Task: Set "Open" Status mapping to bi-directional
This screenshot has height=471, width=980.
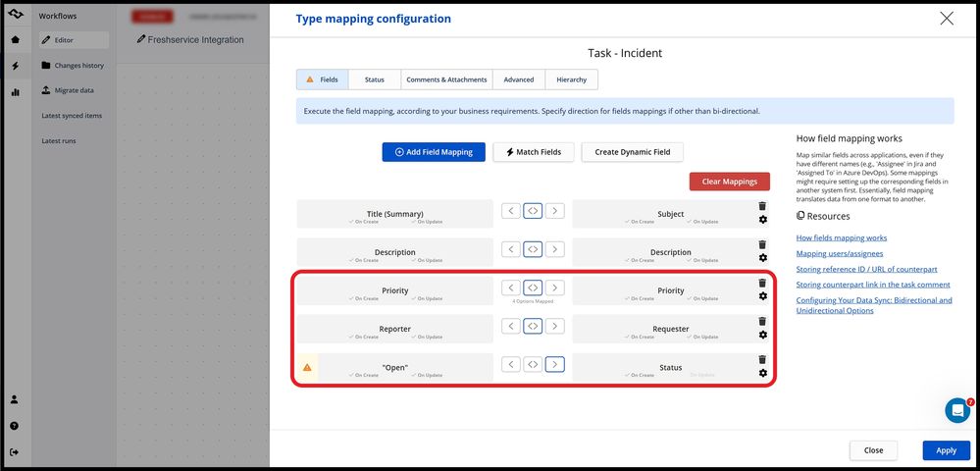Action: [x=533, y=364]
